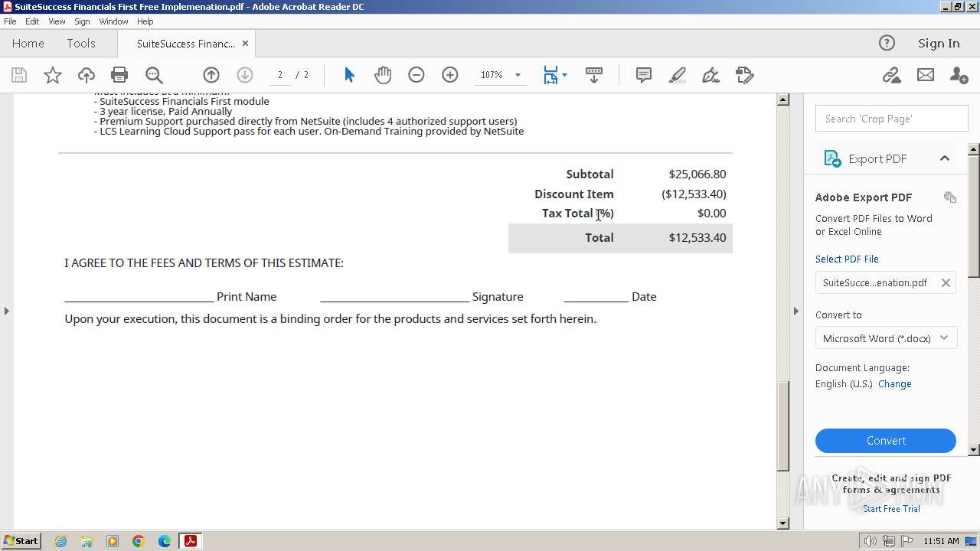Click the document vertical scrollbar thumb
The image size is (980, 551).
(x=782, y=425)
